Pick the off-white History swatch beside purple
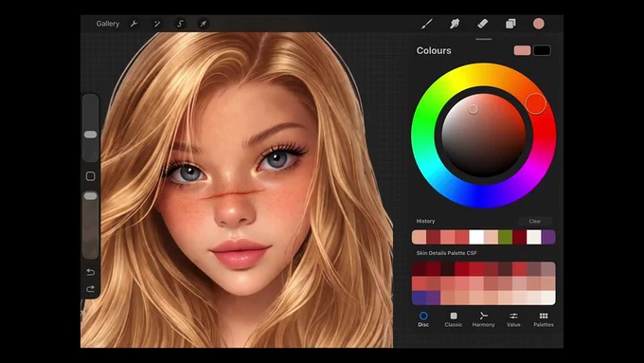The width and height of the screenshot is (644, 363). pyautogui.click(x=534, y=237)
